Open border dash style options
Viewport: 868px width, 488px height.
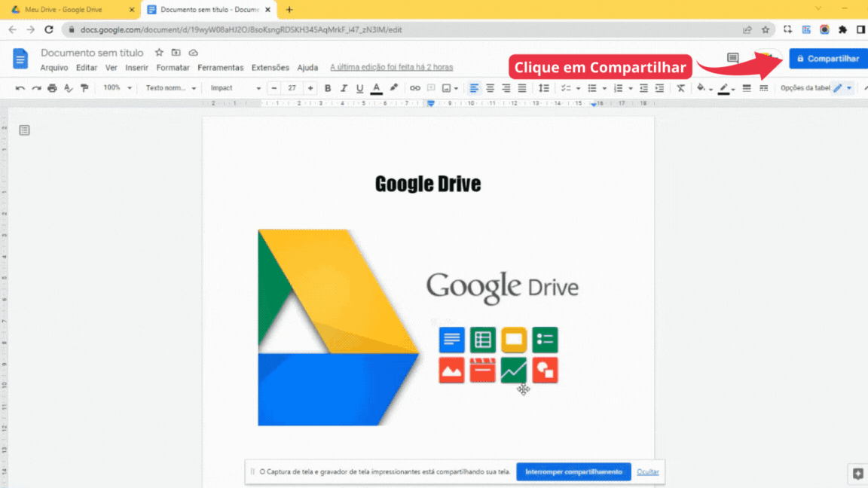(x=764, y=88)
